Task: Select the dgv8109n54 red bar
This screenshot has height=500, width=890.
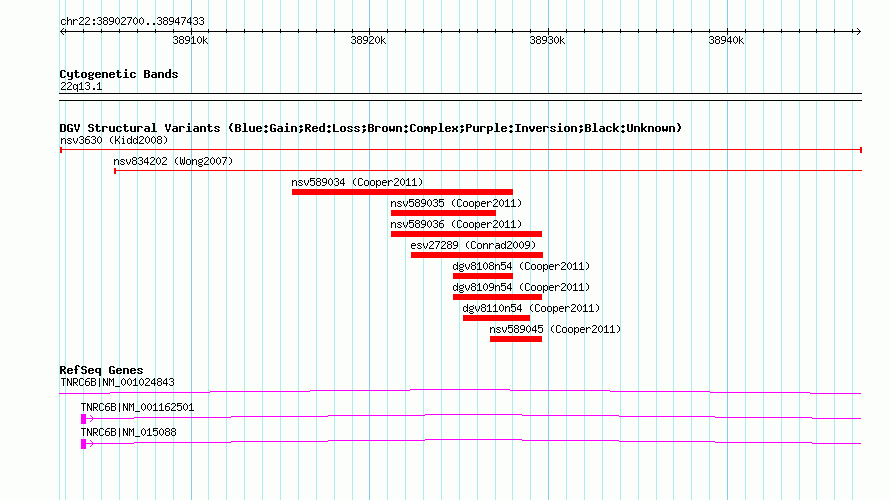Action: (497, 297)
